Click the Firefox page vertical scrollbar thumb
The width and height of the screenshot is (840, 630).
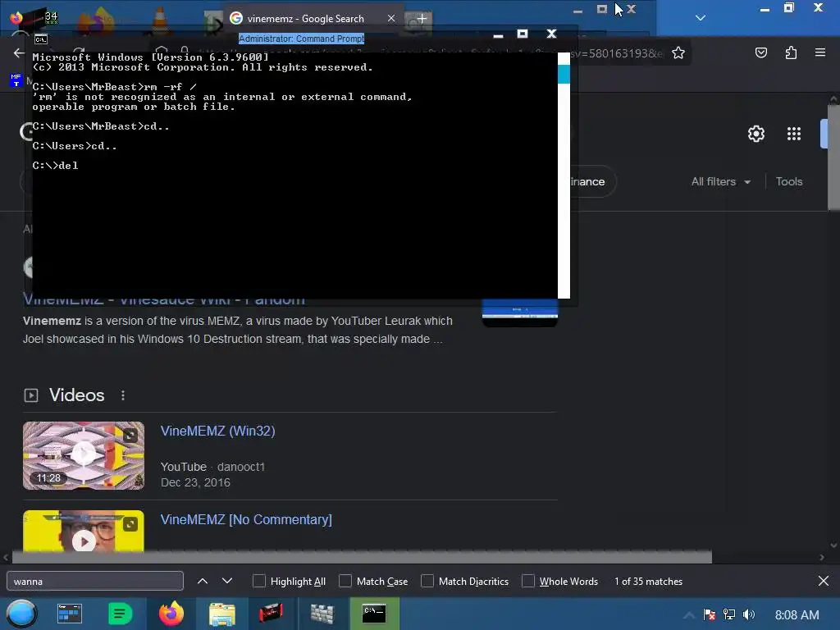(833, 158)
